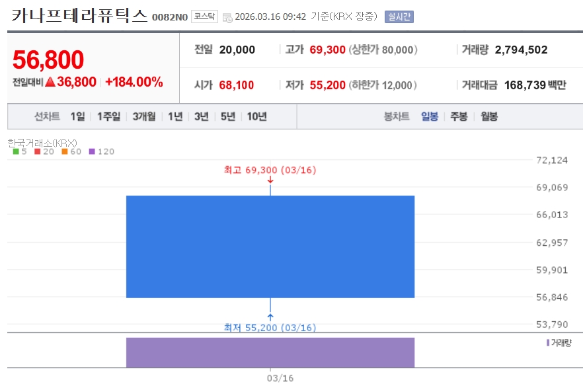
Task: Select the 일봉 daily candle chart
Action: pyautogui.click(x=430, y=116)
